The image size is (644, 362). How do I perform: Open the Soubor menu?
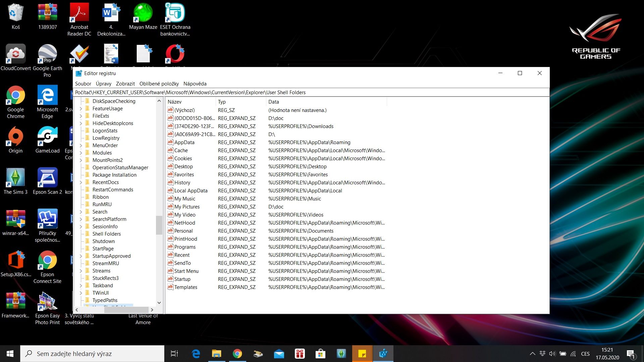pos(83,84)
